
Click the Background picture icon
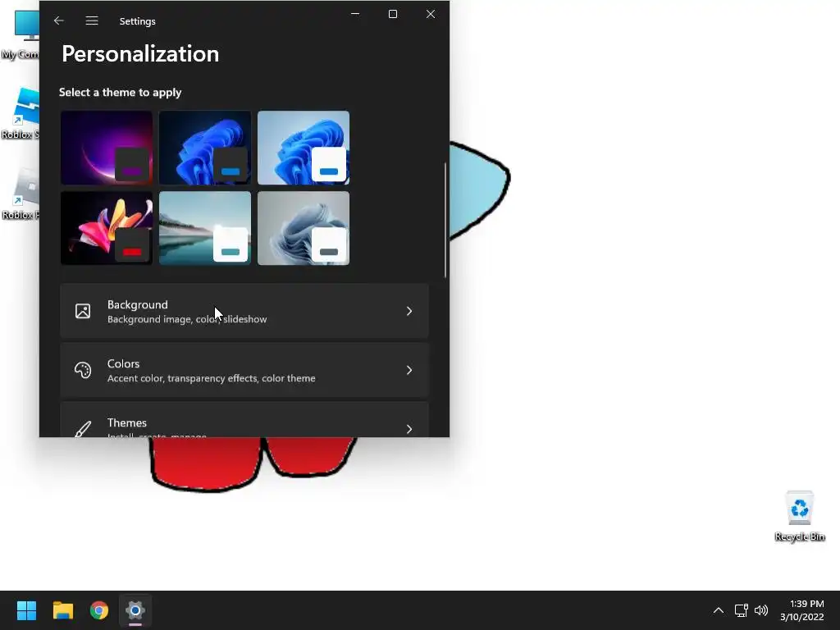coord(83,311)
